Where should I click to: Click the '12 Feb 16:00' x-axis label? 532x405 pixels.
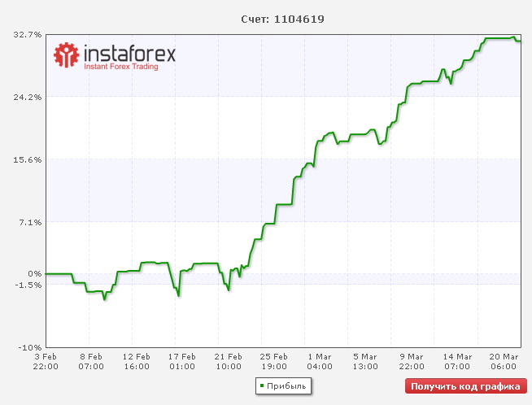pos(137,362)
